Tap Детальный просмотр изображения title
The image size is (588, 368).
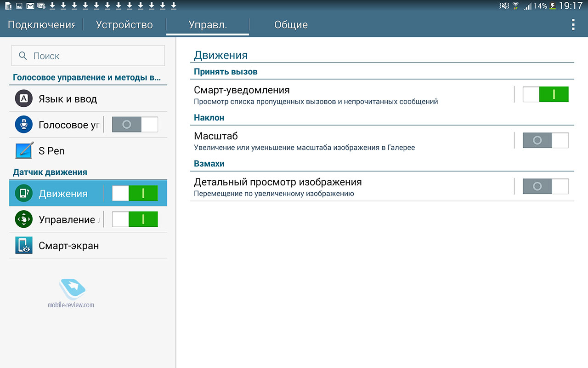[278, 182]
